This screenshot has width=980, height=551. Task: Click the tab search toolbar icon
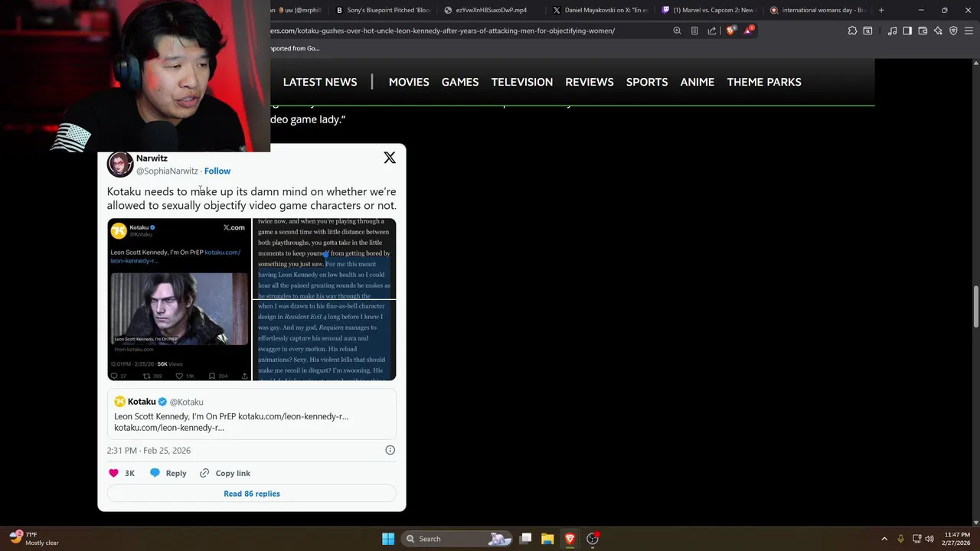(867, 31)
